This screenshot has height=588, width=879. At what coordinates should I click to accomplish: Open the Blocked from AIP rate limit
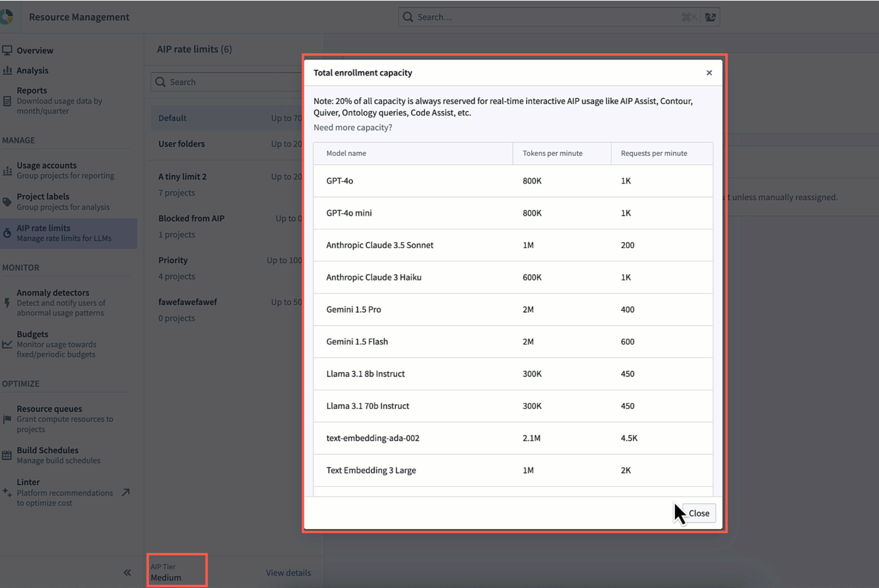click(191, 218)
